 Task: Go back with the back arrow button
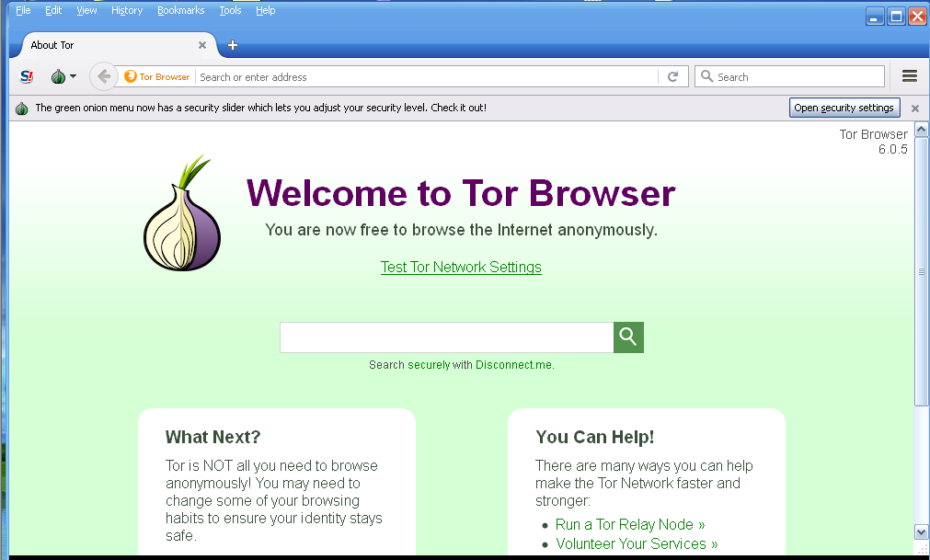coord(104,76)
